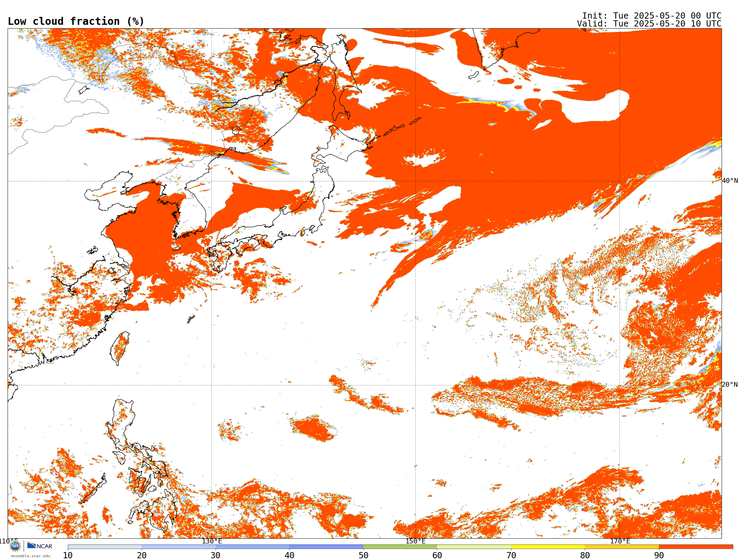Click the colorbar label 90
Viewport: 744px width, 560px height.
659,556
